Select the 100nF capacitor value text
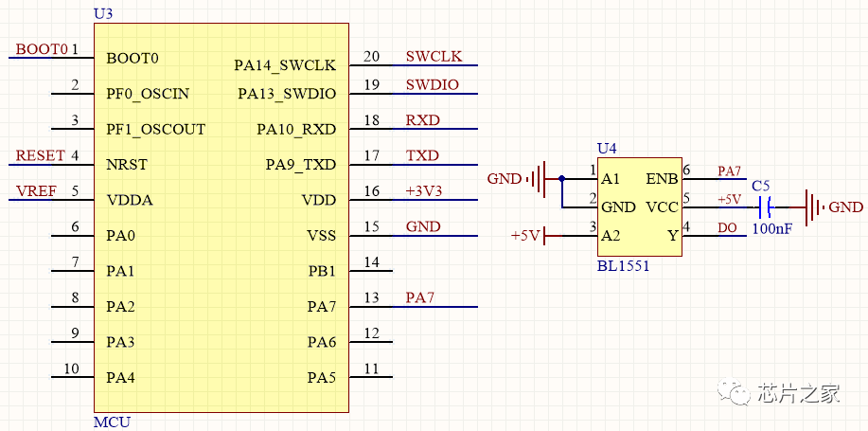Screen dimensions: 868x431 [772, 230]
